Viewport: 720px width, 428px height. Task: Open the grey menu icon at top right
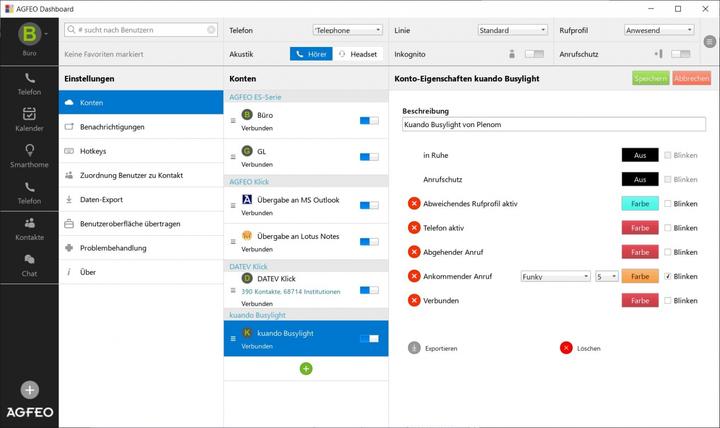(709, 42)
